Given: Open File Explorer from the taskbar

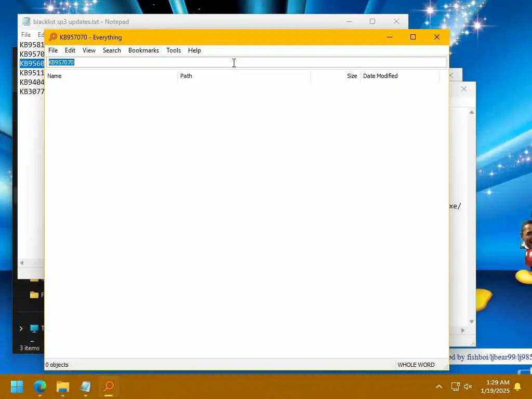Looking at the screenshot, I should click(63, 387).
